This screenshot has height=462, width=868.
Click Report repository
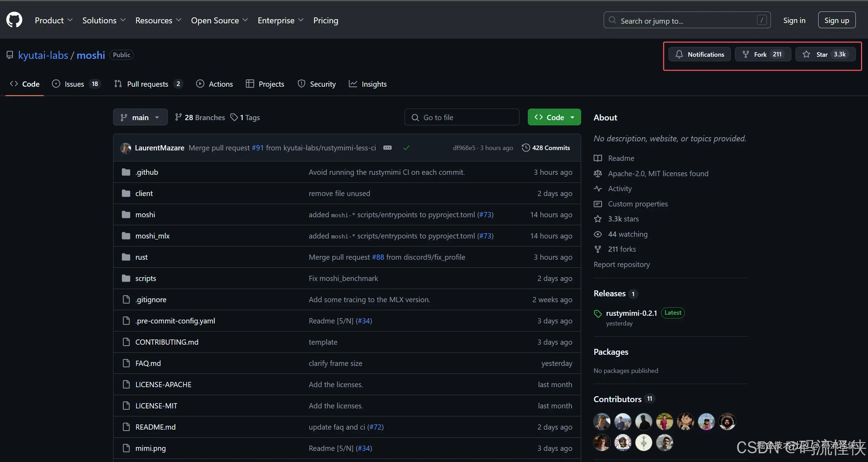621,264
